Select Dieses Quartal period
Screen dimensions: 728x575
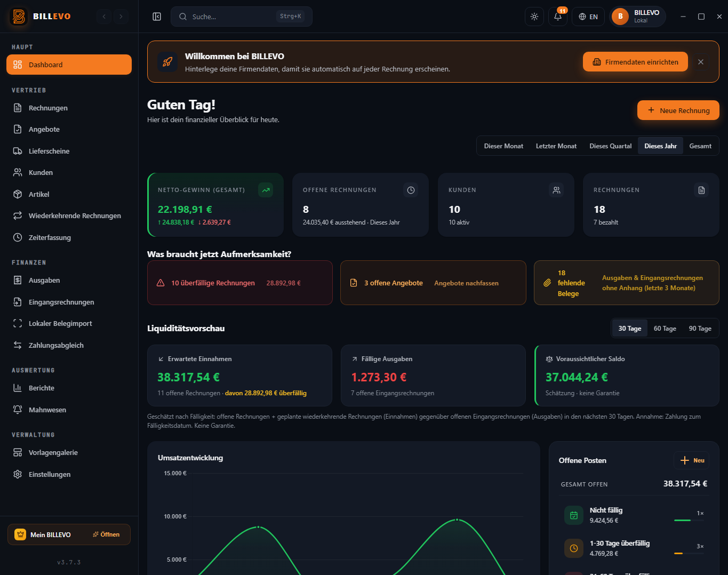(x=611, y=146)
